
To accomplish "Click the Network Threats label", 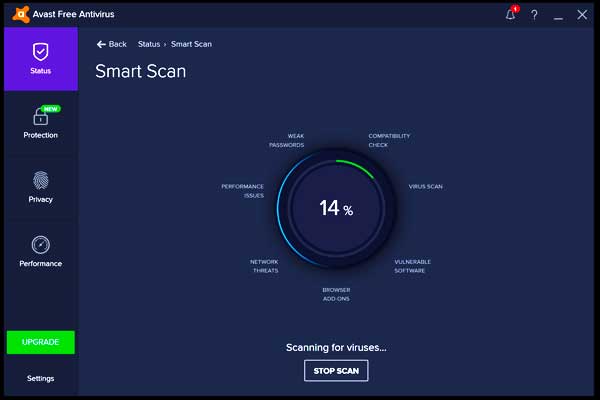I will click(264, 266).
